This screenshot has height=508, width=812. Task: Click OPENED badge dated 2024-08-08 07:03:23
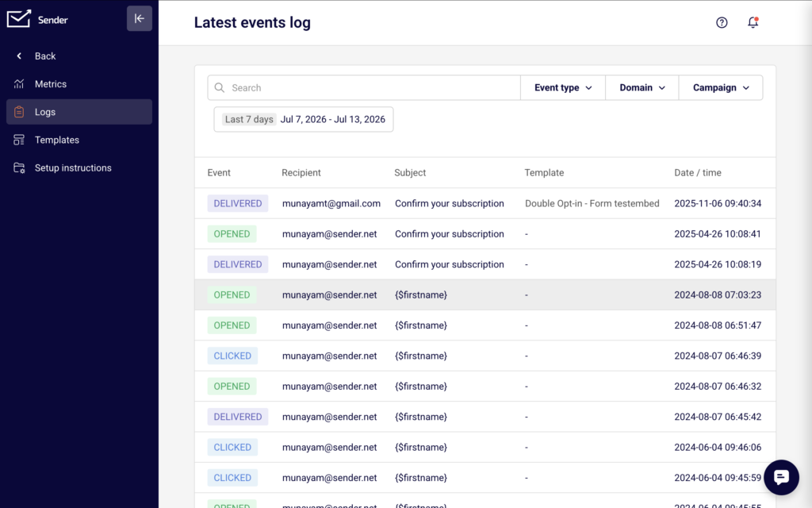(232, 295)
